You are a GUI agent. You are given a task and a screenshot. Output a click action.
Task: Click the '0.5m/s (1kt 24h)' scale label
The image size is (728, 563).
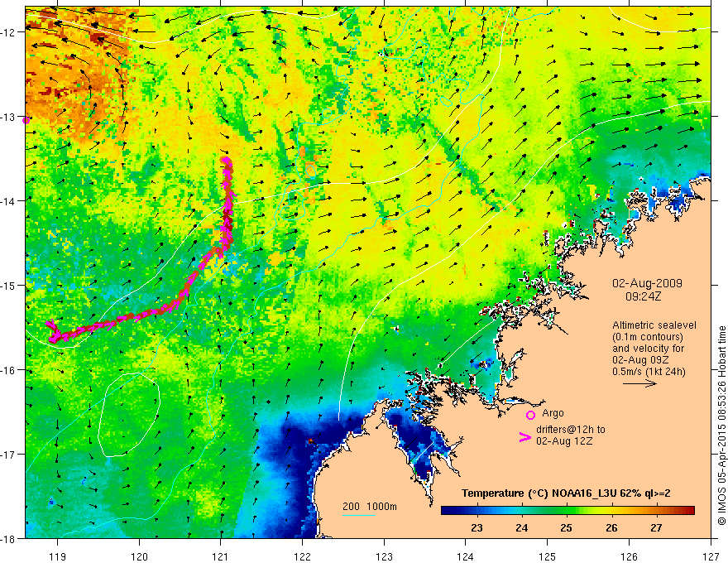[x=649, y=371]
